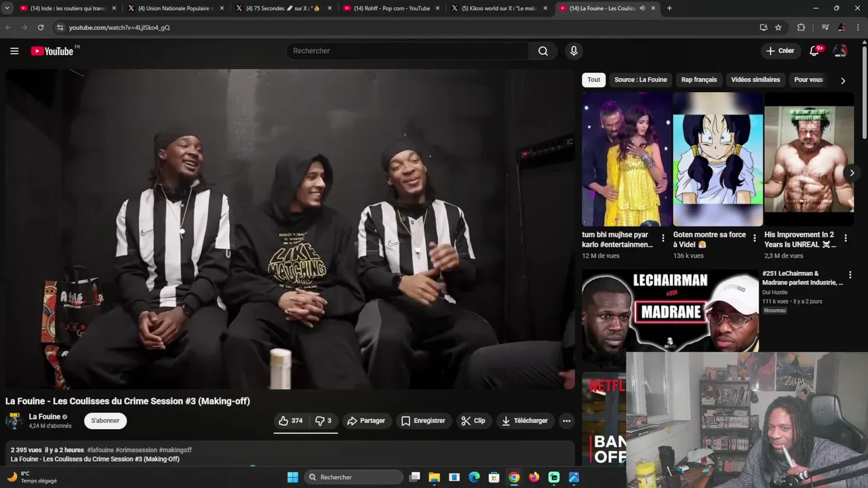This screenshot has width=868, height=488.
Task: Open Windows Start menu
Action: point(292,477)
